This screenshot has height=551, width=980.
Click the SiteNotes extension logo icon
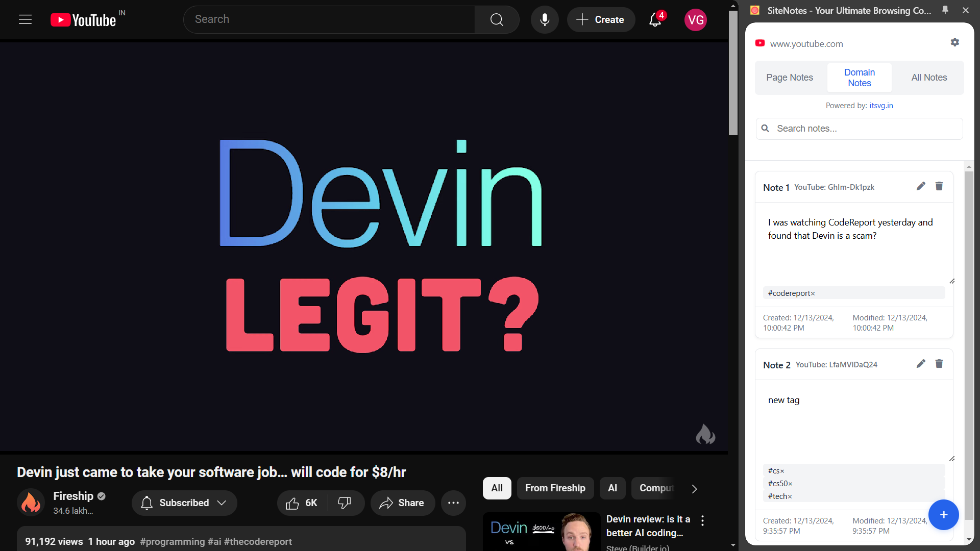coord(755,10)
